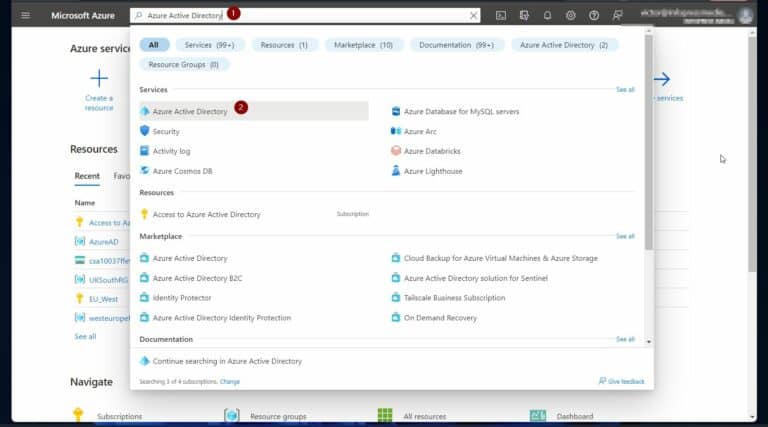
Task: Open Tailscale Business Subscription item
Action: 455,298
